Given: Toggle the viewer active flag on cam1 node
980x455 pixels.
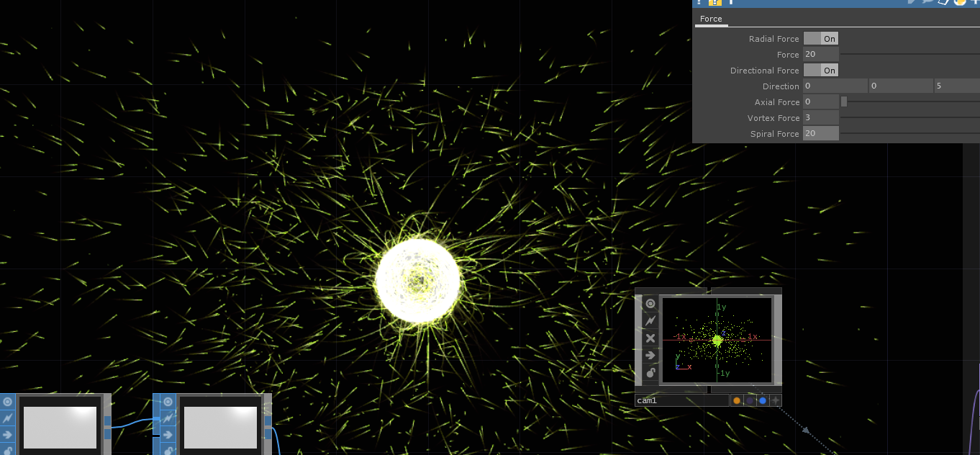Looking at the screenshot, I should (x=650, y=303).
